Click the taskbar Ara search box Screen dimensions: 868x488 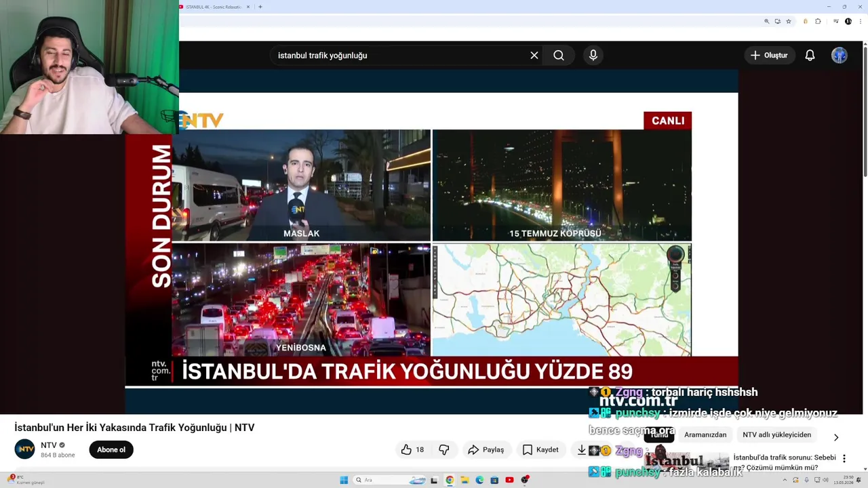389,480
